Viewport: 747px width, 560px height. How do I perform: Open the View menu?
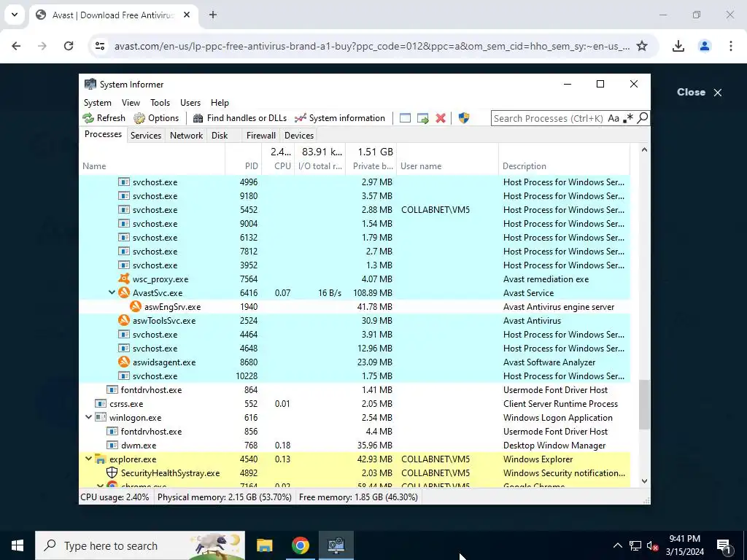click(x=131, y=102)
